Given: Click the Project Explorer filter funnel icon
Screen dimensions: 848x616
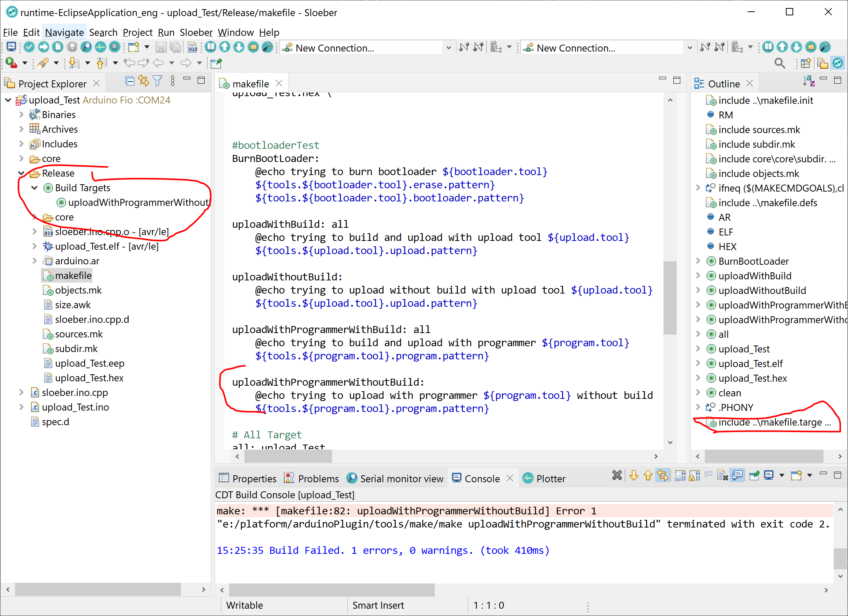Looking at the screenshot, I should (158, 81).
